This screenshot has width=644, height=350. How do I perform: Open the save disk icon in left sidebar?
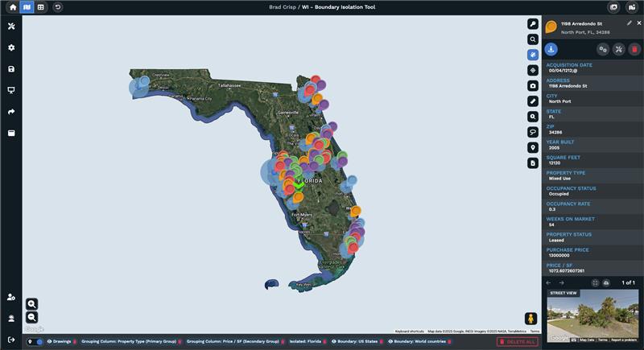pyautogui.click(x=11, y=69)
